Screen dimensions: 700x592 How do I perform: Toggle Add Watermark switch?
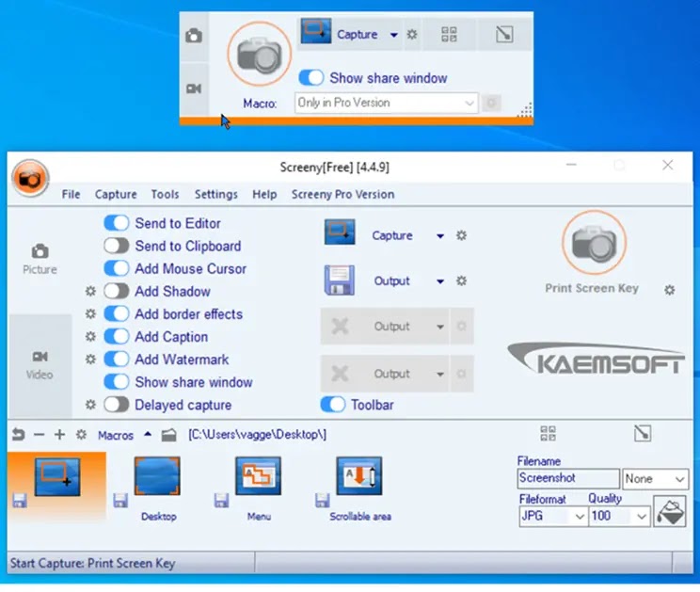pos(117,359)
